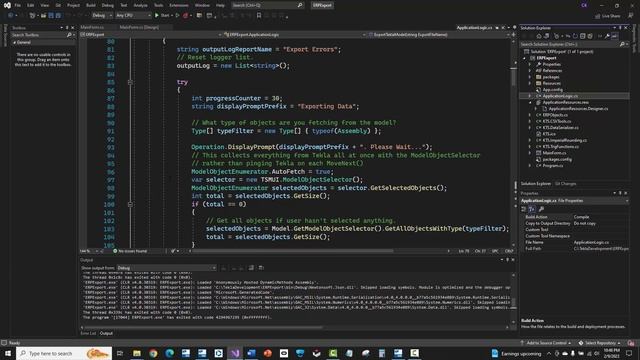Viewport: 640px width, 360px height.
Task: Open the Any CPU platform dropdown
Action: (133, 16)
